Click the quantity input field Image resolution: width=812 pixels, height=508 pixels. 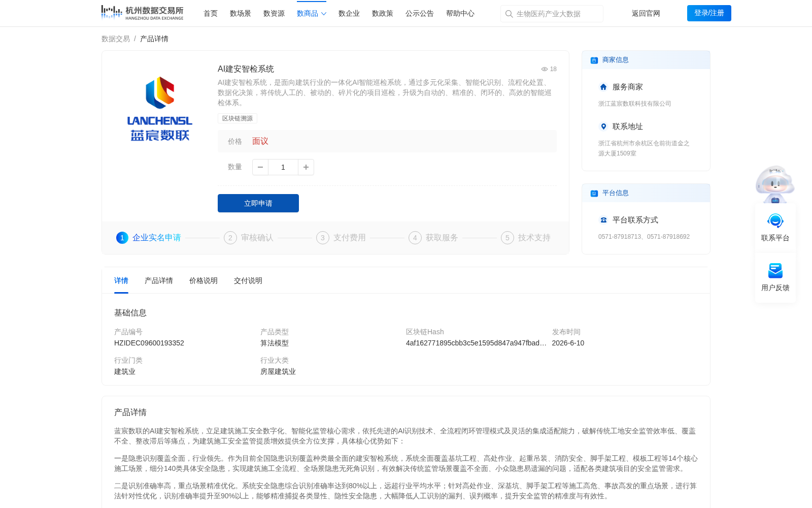tap(283, 167)
